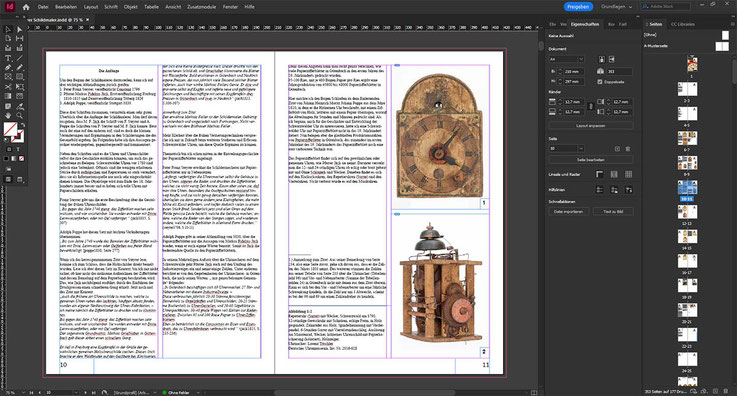The image size is (737, 396).
Task: Select the Type tool
Action: [x=8, y=58]
